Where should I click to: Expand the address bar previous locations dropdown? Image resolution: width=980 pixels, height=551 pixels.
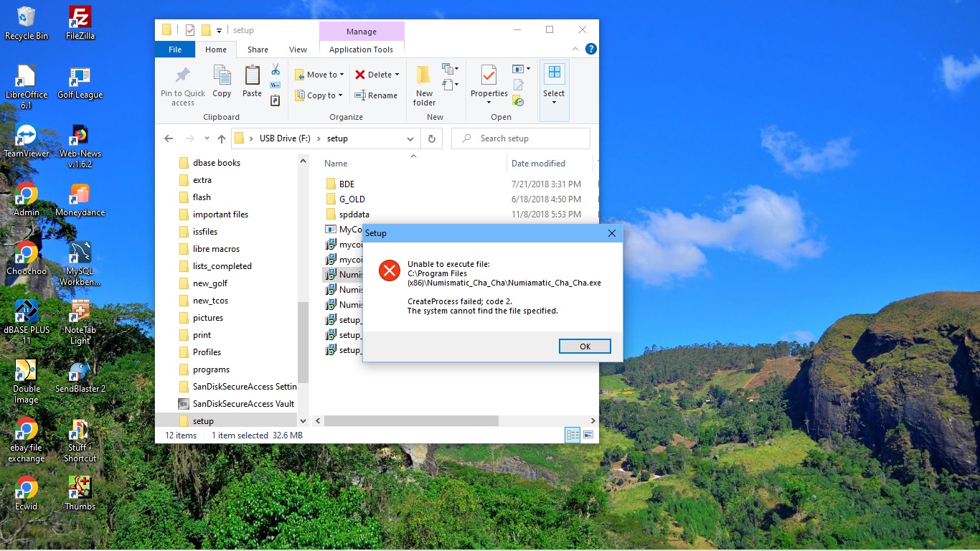(x=410, y=138)
